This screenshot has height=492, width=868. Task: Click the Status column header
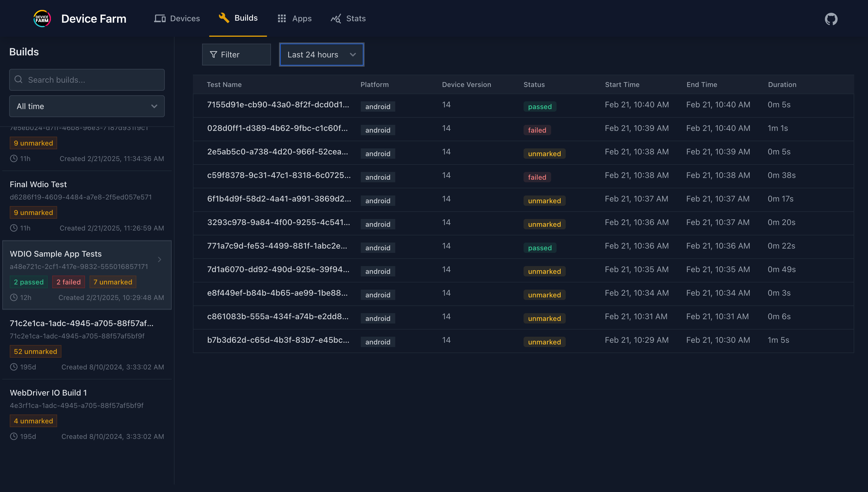click(534, 84)
